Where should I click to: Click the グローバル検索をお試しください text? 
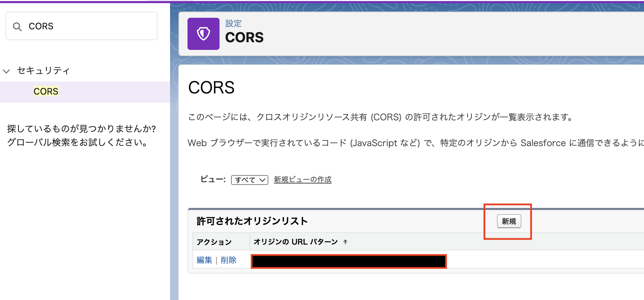tap(77, 142)
